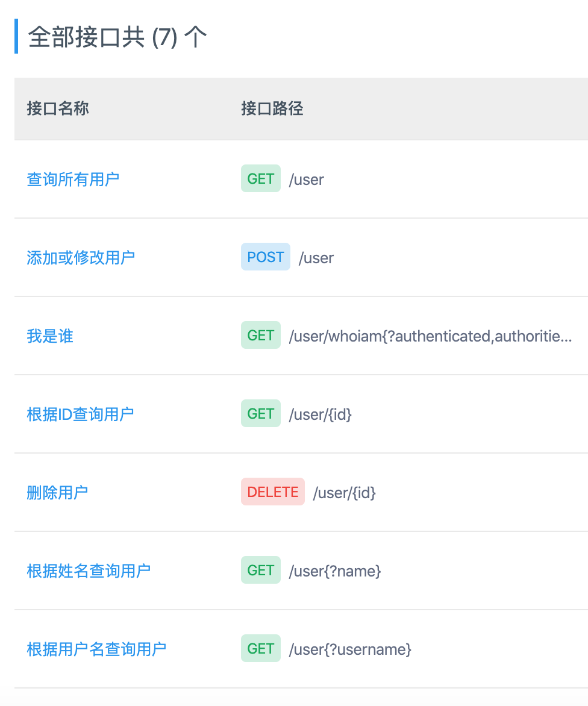
Task: Click the GET badge for 查询所有用户
Action: tap(260, 178)
